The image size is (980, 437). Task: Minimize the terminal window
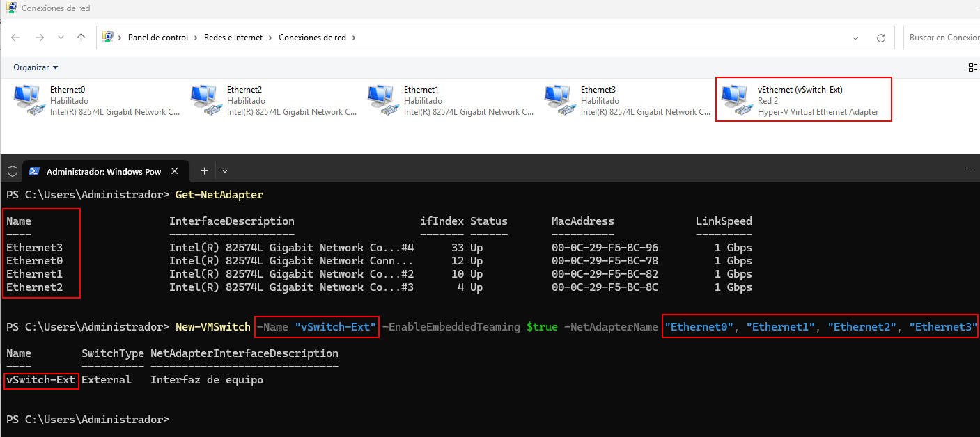click(972, 169)
